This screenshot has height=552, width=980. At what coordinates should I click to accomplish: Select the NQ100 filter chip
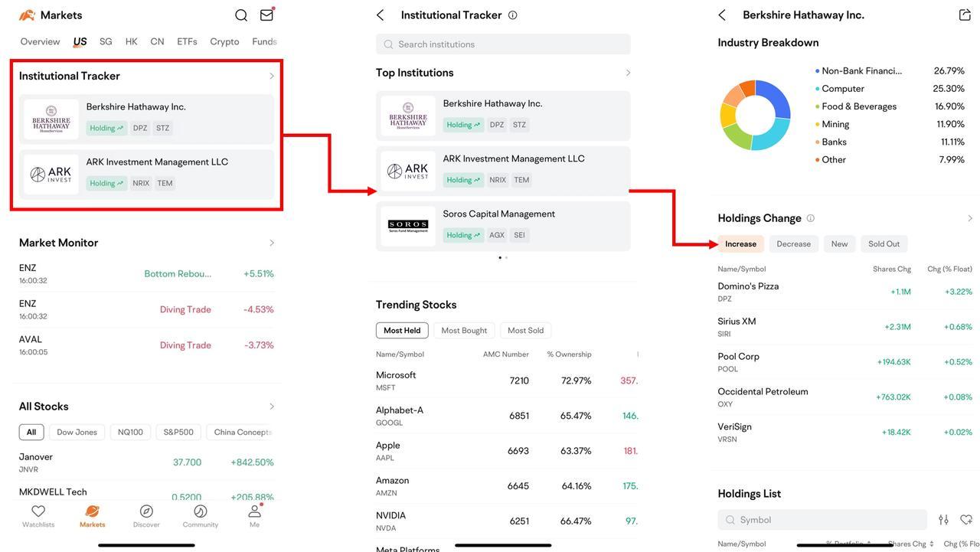130,432
